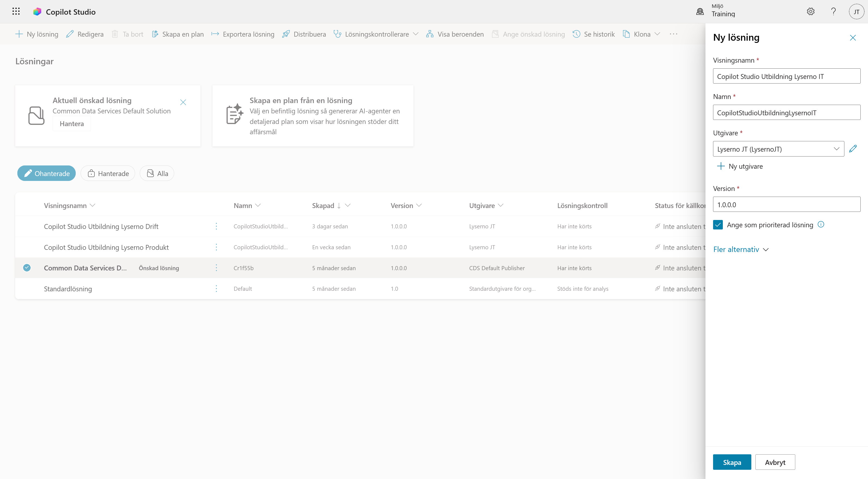
Task: Open the more options for Lyserno Produkt row
Action: (x=216, y=247)
